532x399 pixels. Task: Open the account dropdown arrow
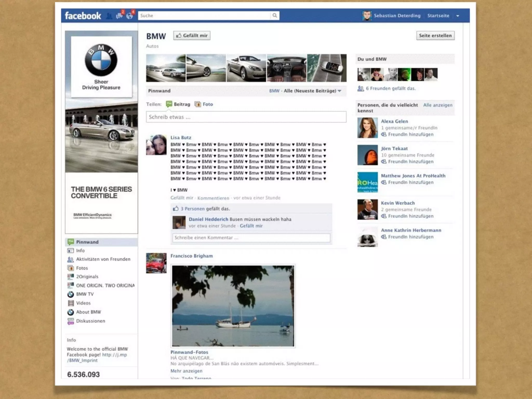458,16
